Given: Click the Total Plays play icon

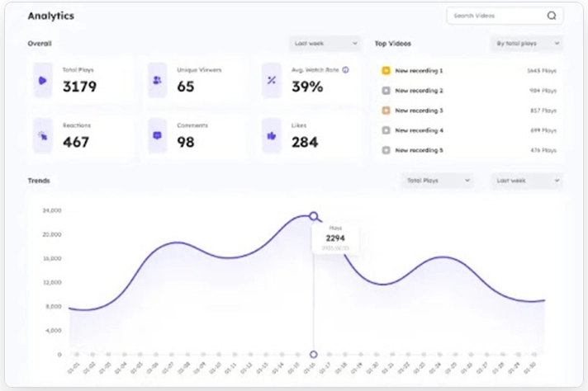Looking at the screenshot, I should (42, 80).
